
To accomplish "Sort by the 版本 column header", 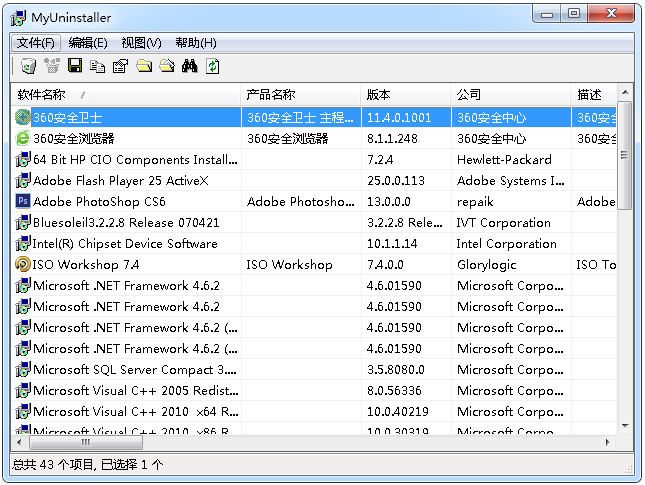I will [x=406, y=95].
